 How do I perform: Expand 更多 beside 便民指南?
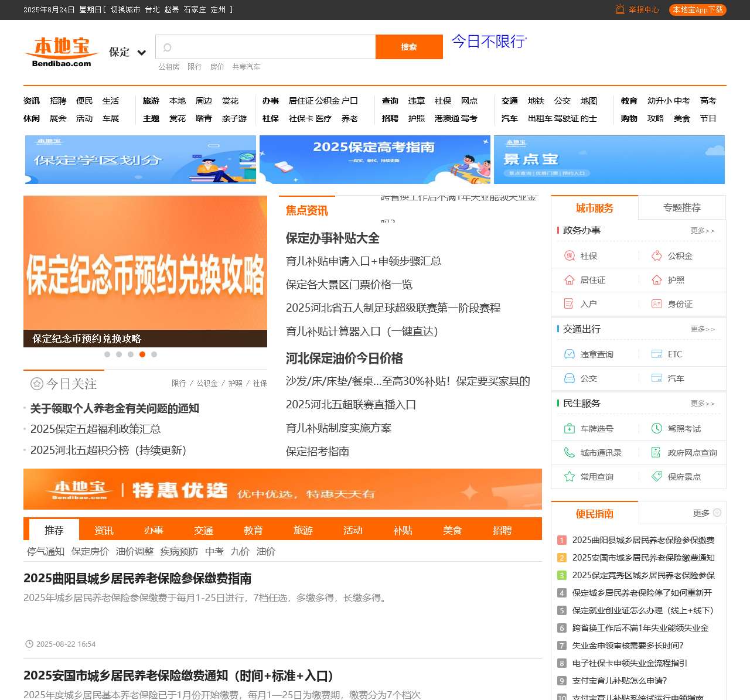pos(701,513)
